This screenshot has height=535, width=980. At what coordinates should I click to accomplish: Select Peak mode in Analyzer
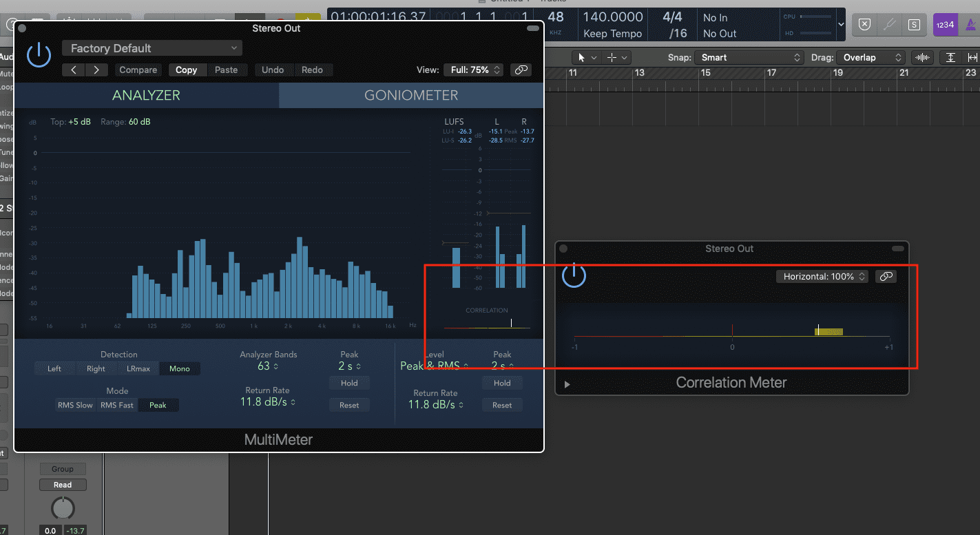pos(158,405)
